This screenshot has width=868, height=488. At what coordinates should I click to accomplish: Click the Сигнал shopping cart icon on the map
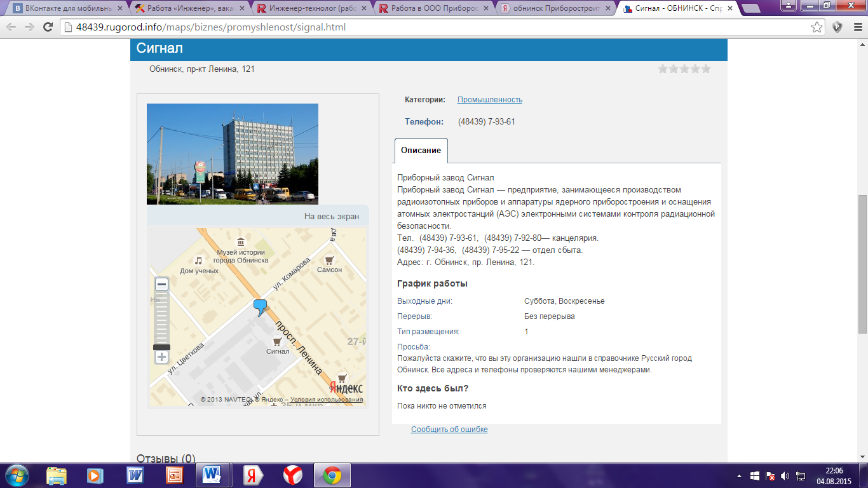click(x=277, y=341)
